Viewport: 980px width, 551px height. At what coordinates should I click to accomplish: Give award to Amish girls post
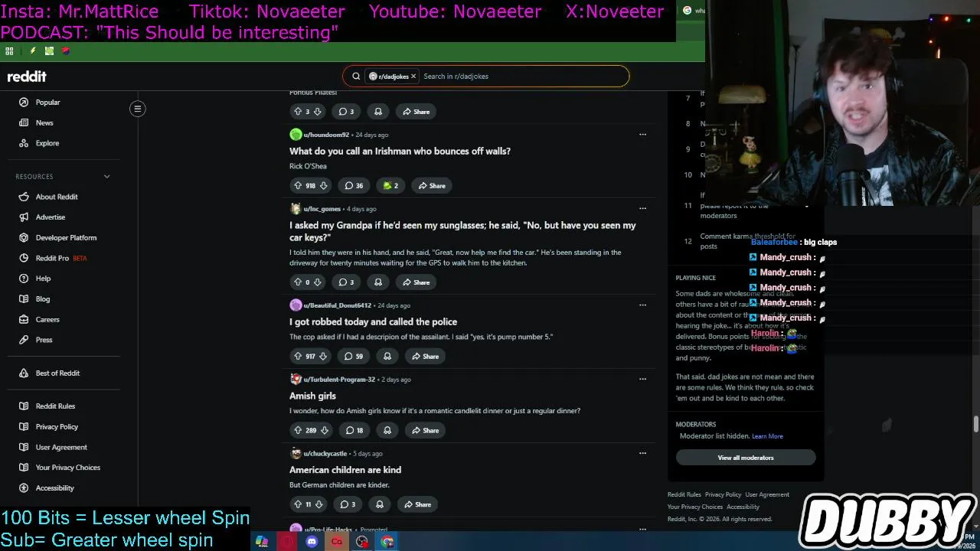(x=387, y=430)
